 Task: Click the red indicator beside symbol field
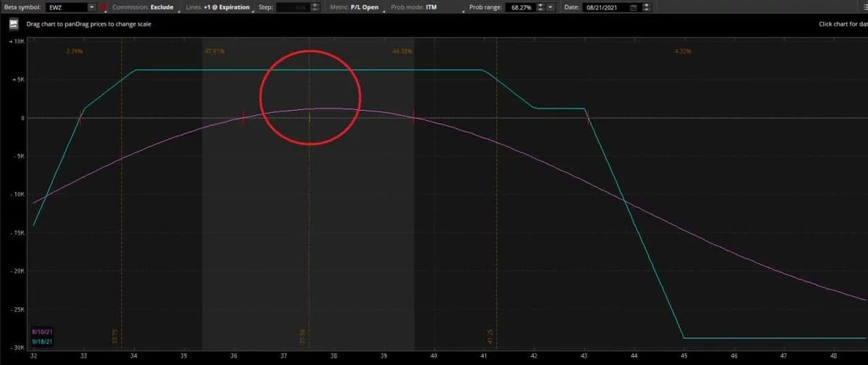[103, 7]
